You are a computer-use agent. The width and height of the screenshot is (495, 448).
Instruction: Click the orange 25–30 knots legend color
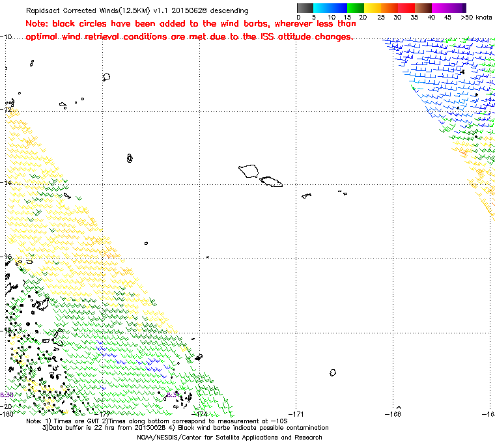[x=389, y=8]
